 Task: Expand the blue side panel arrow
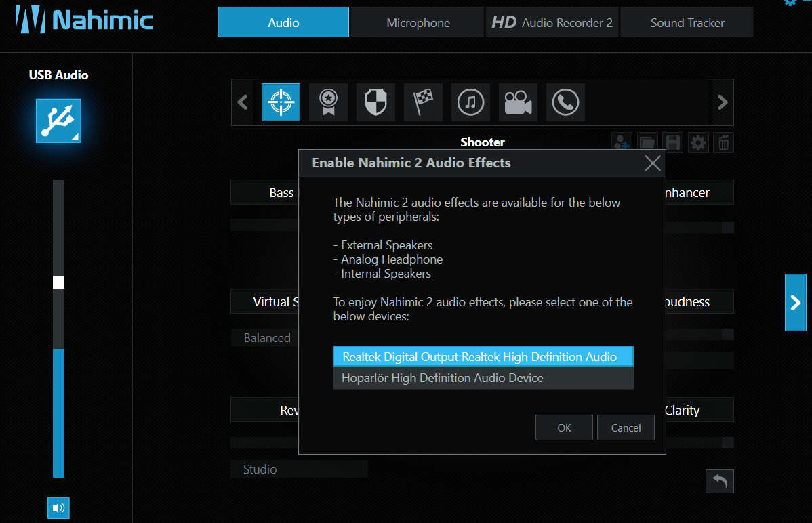click(x=796, y=302)
